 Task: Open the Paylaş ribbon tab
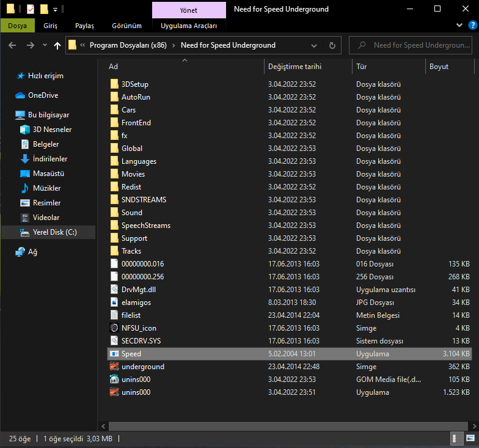tap(84, 26)
